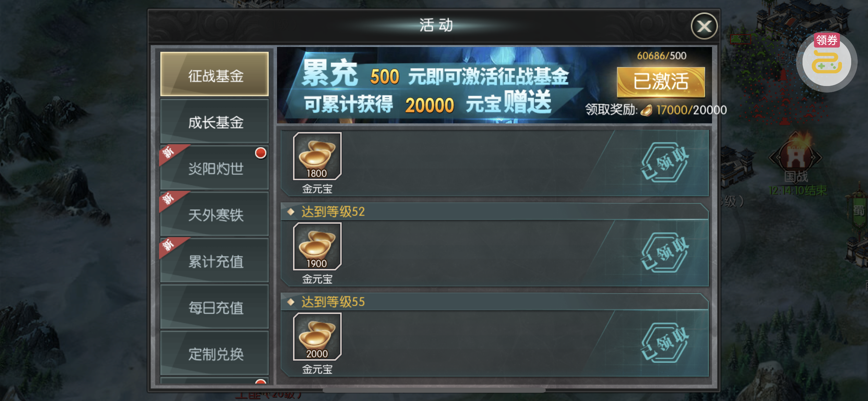Screen dimensions: 868x401
Task: Select the 每日充值 tab
Action: [215, 307]
